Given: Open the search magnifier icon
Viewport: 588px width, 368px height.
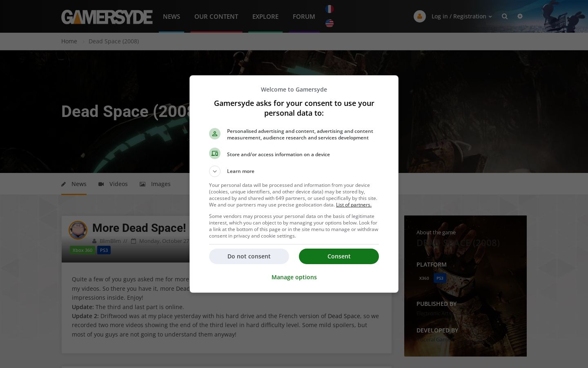Looking at the screenshot, I should pos(505,16).
